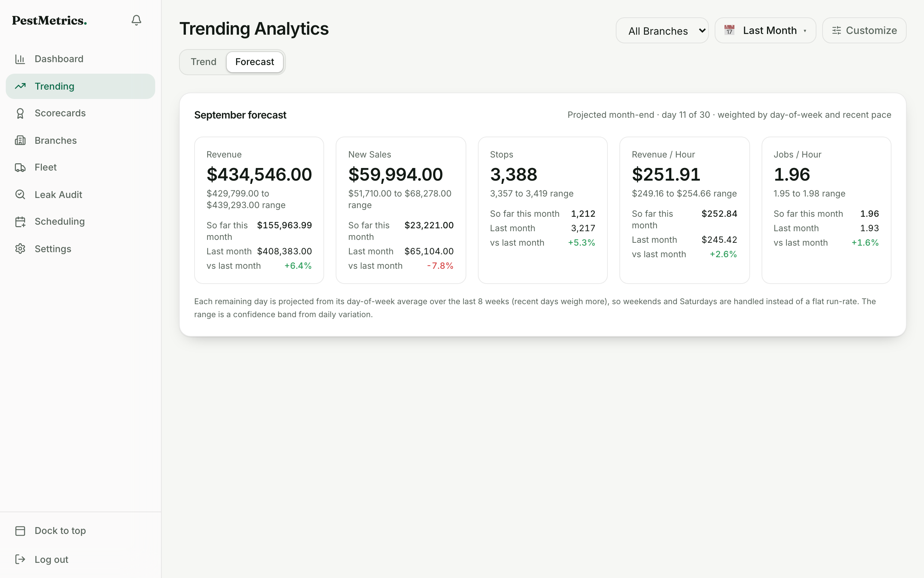Screen dimensions: 924x578
Task: Select the Forecast tab
Action: [x=255, y=62]
